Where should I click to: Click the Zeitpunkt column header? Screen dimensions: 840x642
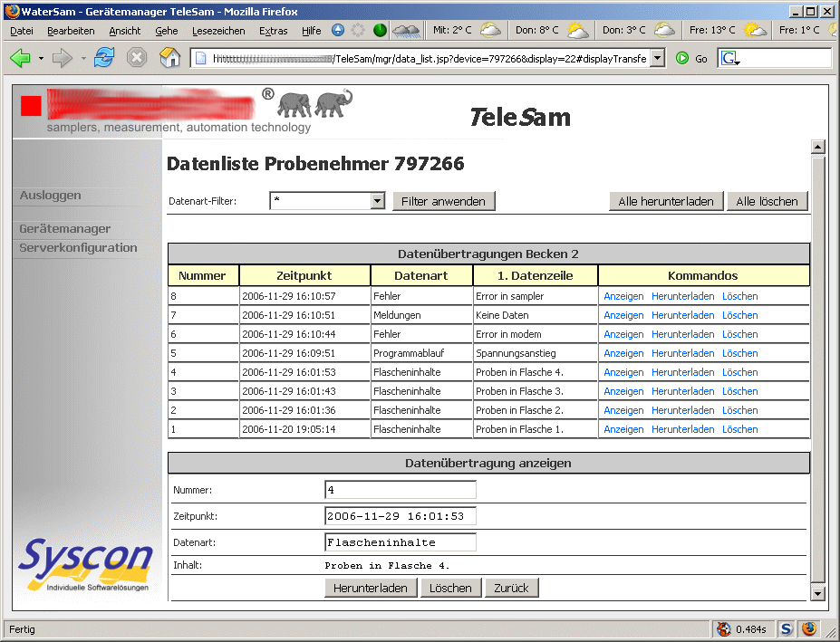pyautogui.click(x=304, y=276)
